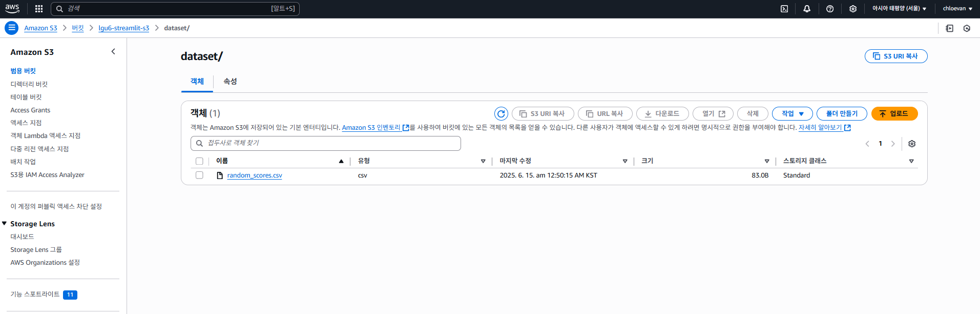Open the help question mark menu
Image resolution: width=980 pixels, height=314 pixels.
[830, 9]
